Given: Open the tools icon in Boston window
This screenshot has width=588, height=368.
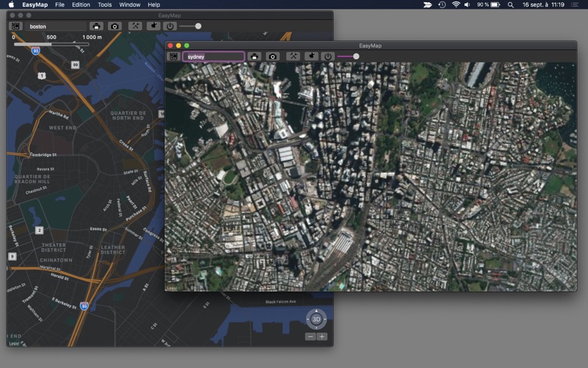Looking at the screenshot, I should tap(135, 26).
